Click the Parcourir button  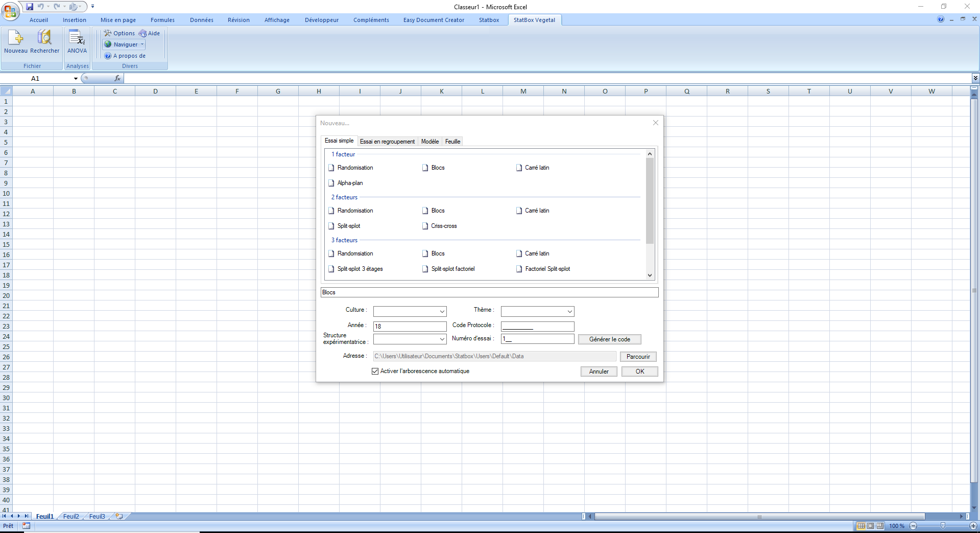pyautogui.click(x=638, y=357)
